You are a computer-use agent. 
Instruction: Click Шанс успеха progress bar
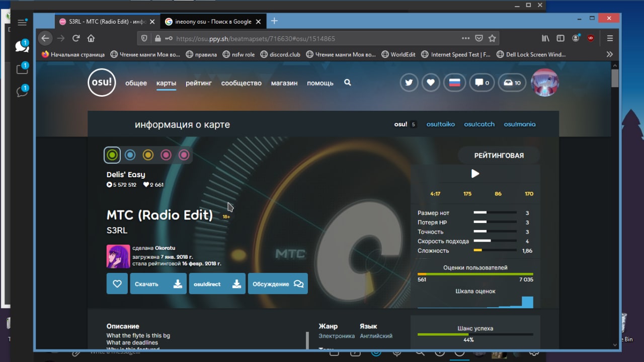tap(475, 334)
